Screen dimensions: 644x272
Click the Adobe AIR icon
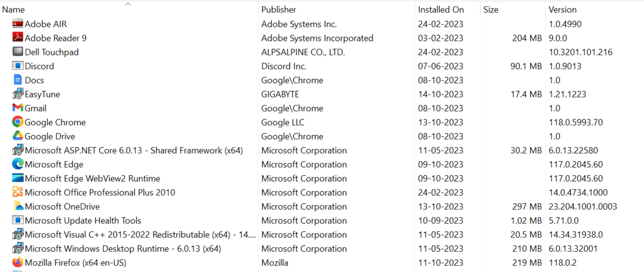point(18,24)
